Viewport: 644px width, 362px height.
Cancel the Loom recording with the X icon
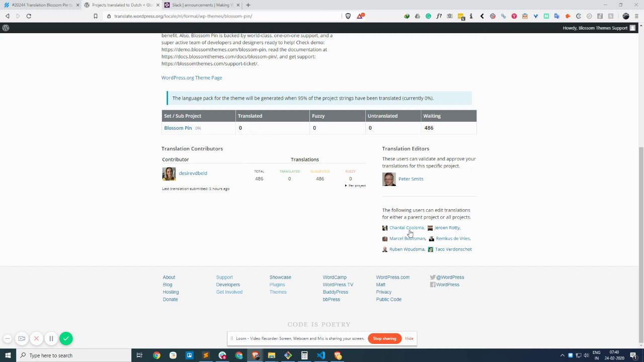pyautogui.click(x=36, y=338)
